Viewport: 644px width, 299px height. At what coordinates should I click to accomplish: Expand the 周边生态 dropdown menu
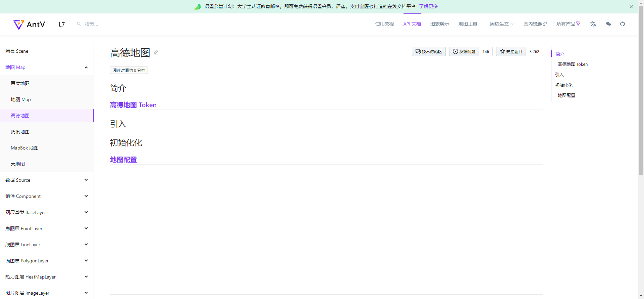pyautogui.click(x=501, y=24)
